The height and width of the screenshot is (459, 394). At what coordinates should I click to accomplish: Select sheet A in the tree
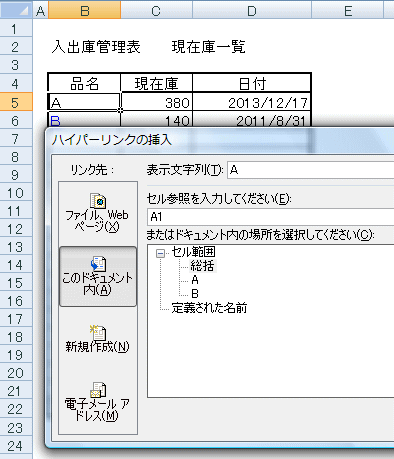[x=195, y=280]
